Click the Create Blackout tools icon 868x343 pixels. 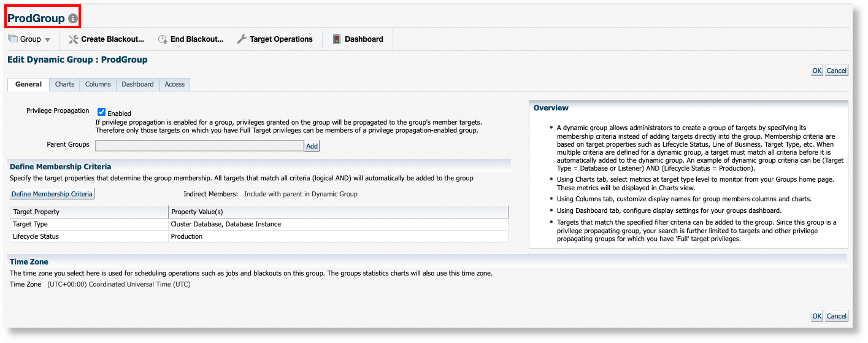click(74, 39)
